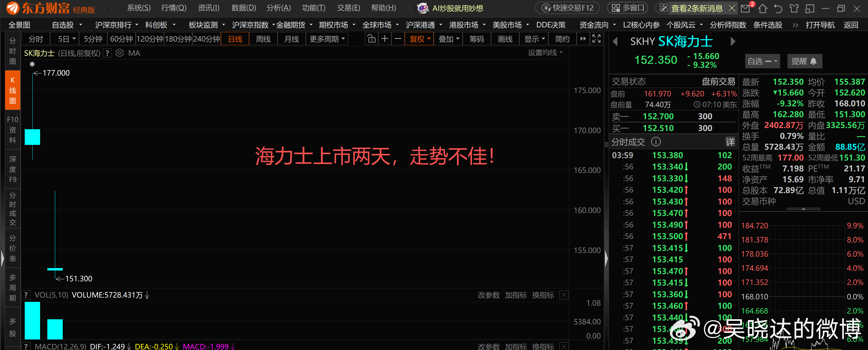This screenshot has height=350, width=868.
Task: Click 换指标 for VOL indicator
Action: tap(543, 295)
